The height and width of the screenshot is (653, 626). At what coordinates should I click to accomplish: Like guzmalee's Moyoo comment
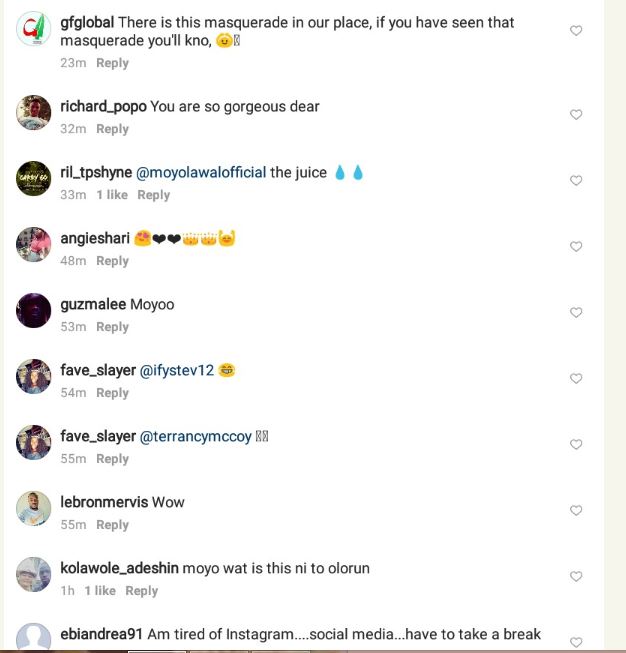point(576,313)
